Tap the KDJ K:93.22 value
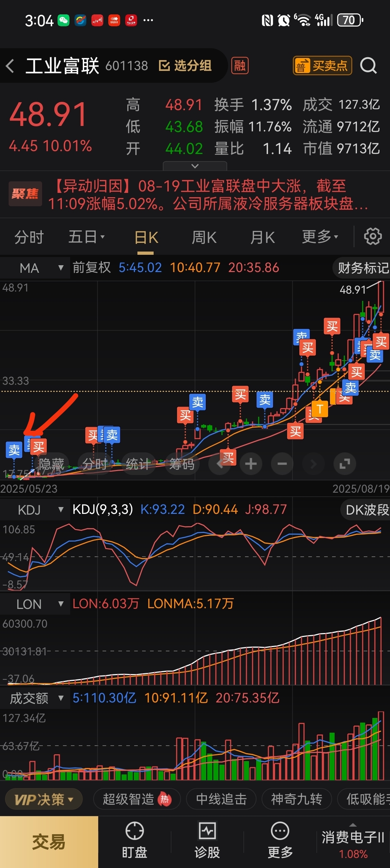 pos(162,510)
